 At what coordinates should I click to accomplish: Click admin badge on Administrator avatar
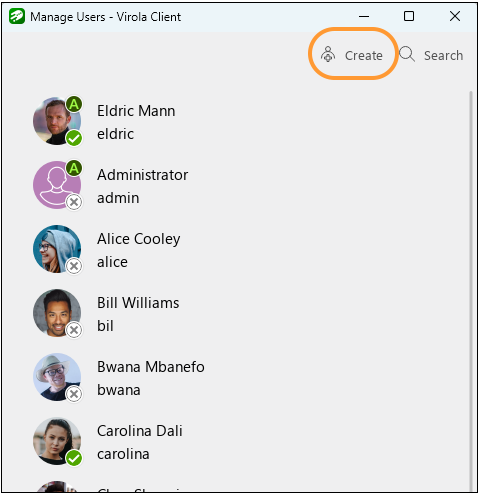(74, 168)
